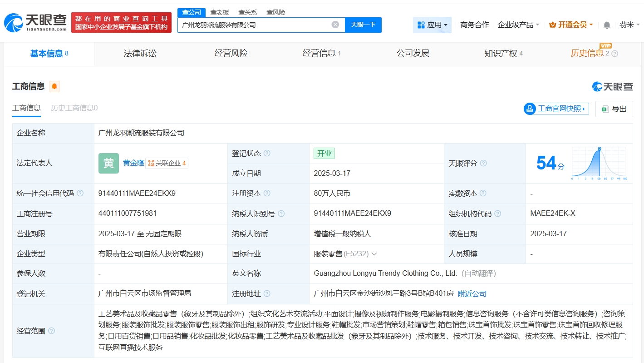This screenshot has width=644, height=363.
Task: Click the question icon next to 天眼评分
Action: click(x=483, y=163)
